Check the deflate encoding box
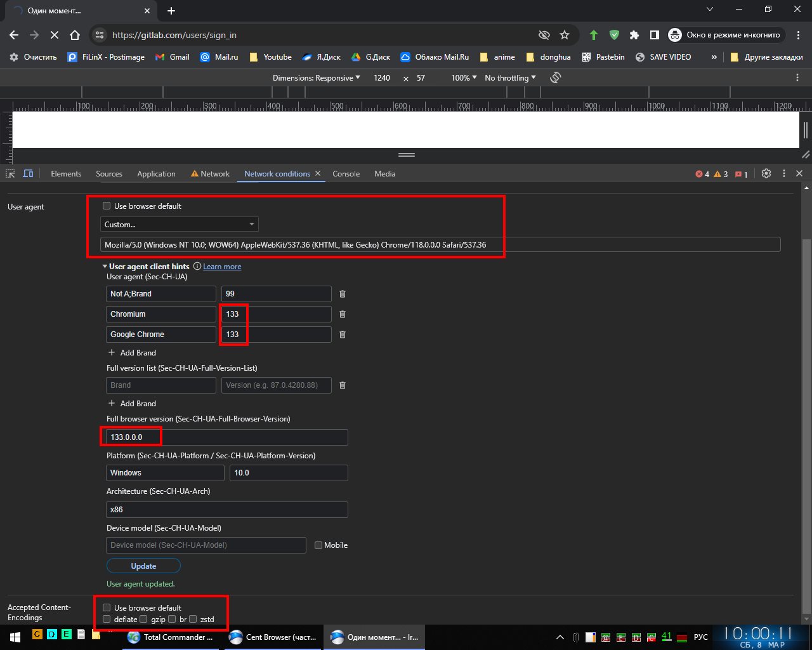Screen dimensions: 812x650 click(107, 619)
